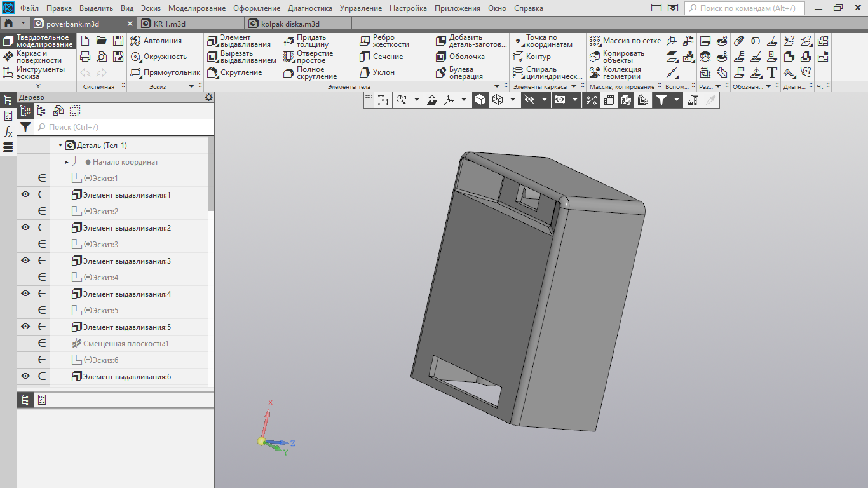Open the Моделирование menu
This screenshot has height=488, width=868.
click(197, 8)
